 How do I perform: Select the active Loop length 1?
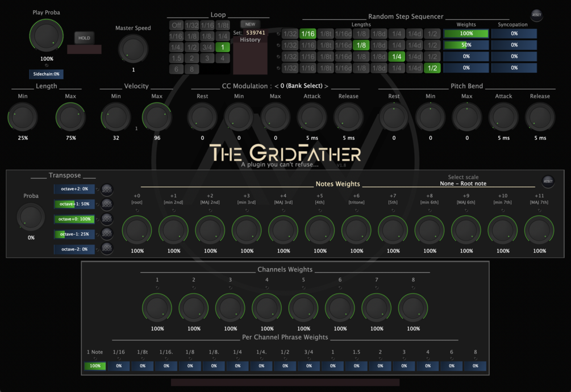click(223, 47)
